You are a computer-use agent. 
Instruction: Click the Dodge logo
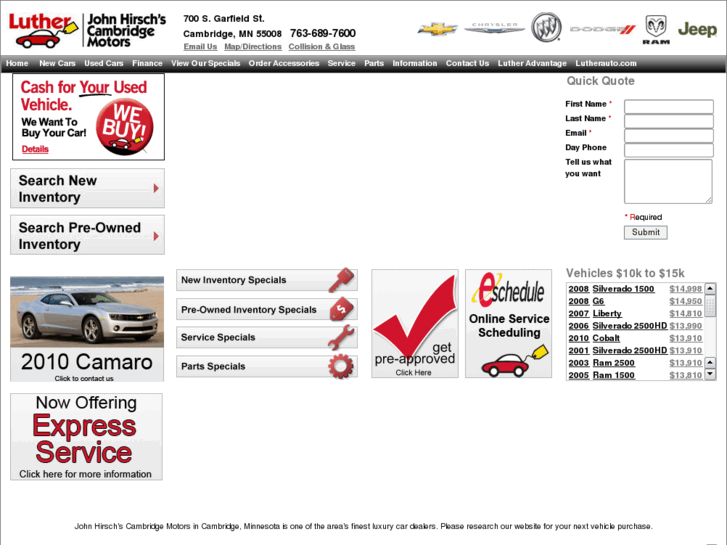(x=602, y=30)
